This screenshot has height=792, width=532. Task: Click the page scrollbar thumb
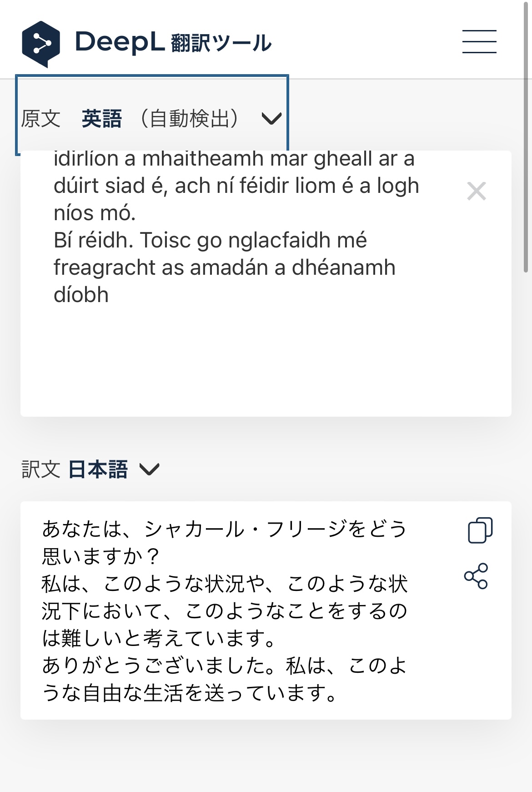click(x=527, y=136)
